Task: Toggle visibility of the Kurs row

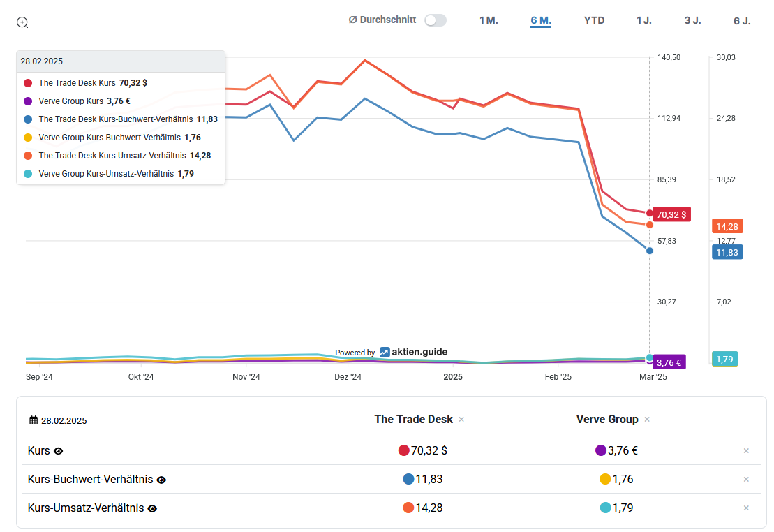Action: (x=58, y=451)
